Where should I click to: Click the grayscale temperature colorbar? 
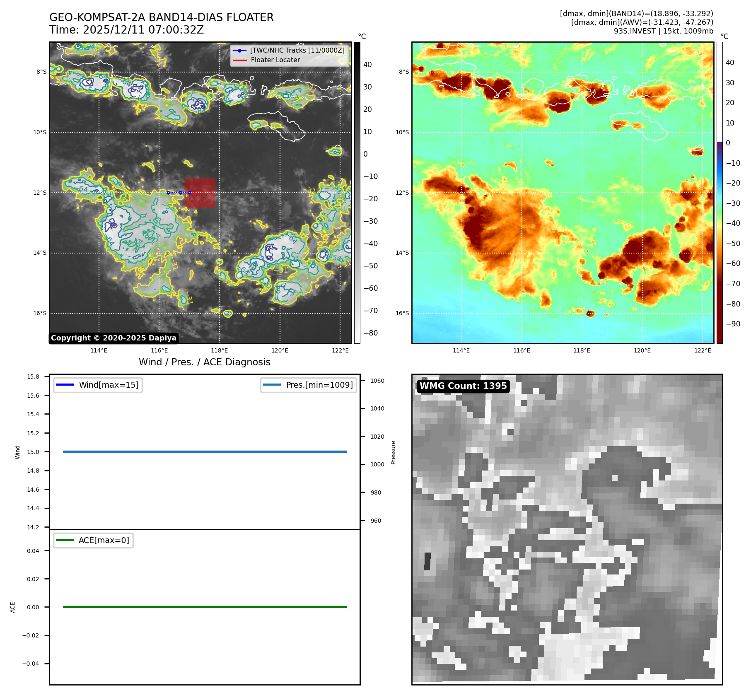[x=357, y=193]
